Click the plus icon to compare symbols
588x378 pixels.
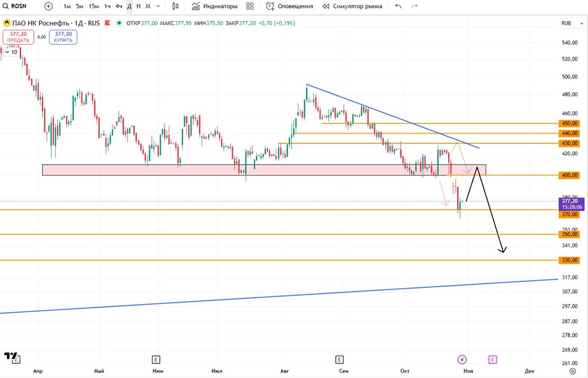coord(47,6)
